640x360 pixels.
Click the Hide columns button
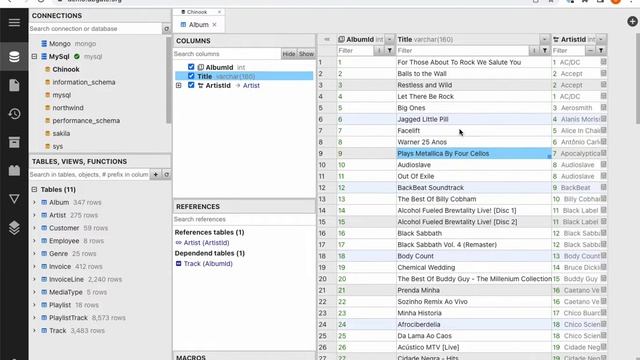[289, 54]
